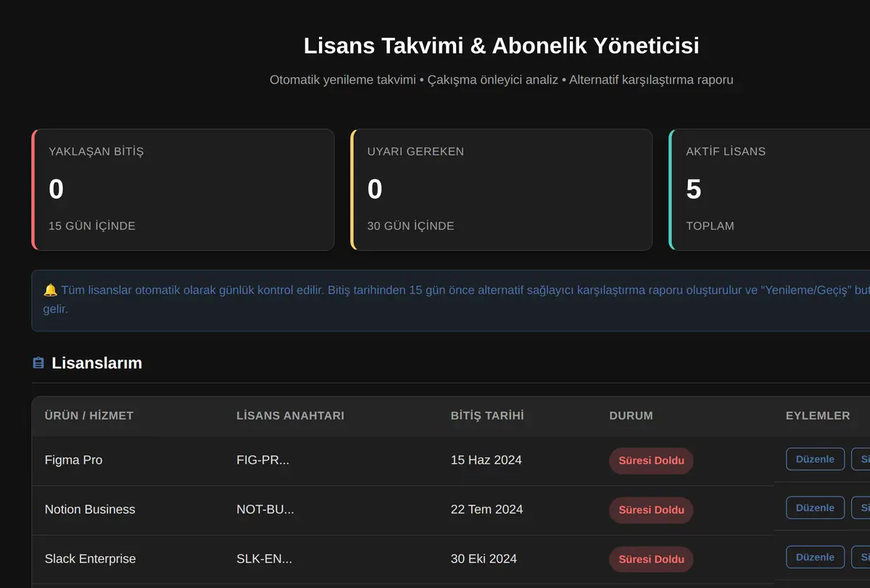
Task: Click the 15 GÜN İÇİNDE label
Action: (92, 226)
